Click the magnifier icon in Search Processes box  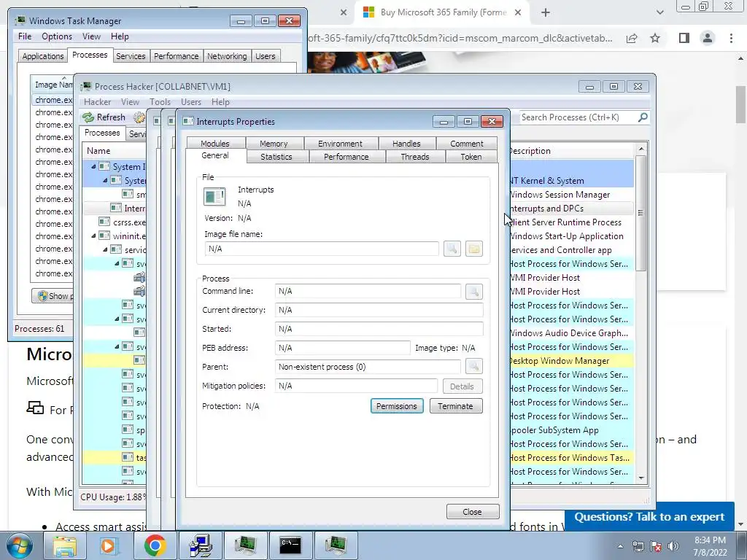click(643, 117)
